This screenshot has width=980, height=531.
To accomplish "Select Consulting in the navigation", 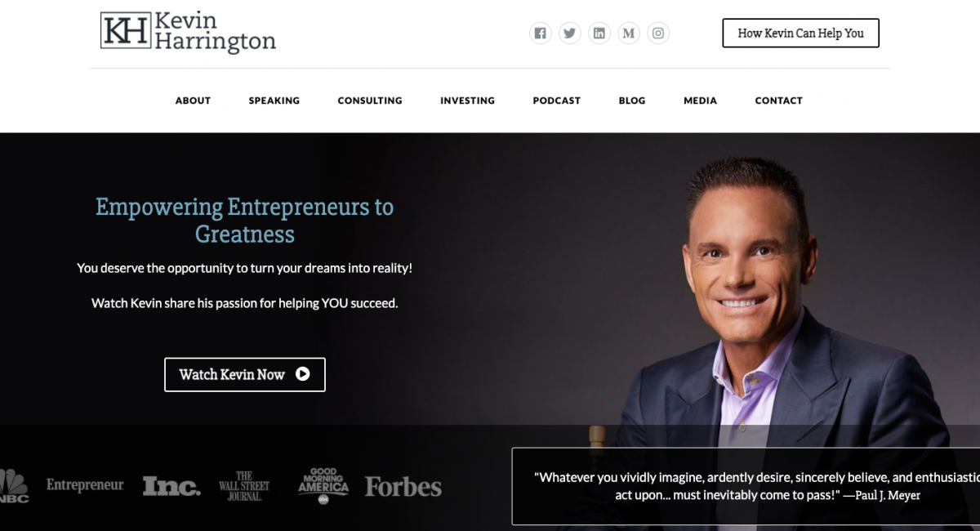I will point(370,100).
